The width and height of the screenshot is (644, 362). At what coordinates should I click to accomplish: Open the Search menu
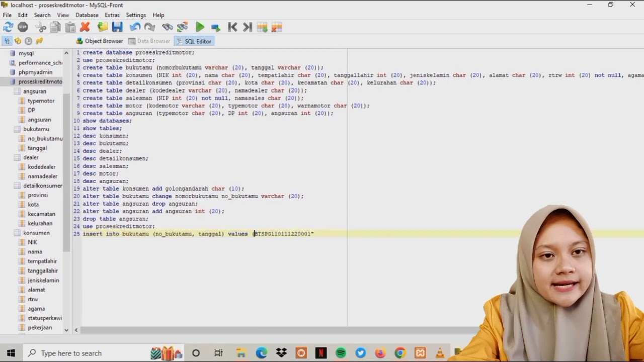pyautogui.click(x=42, y=15)
